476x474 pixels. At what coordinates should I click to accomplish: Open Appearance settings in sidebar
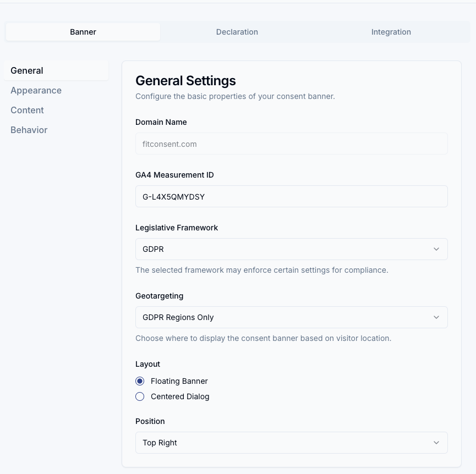point(36,90)
